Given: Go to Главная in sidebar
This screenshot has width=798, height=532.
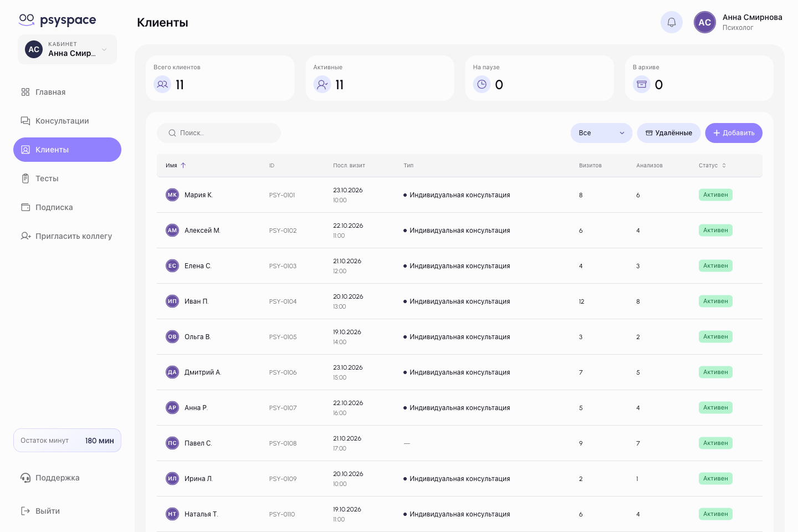Looking at the screenshot, I should tap(68, 92).
